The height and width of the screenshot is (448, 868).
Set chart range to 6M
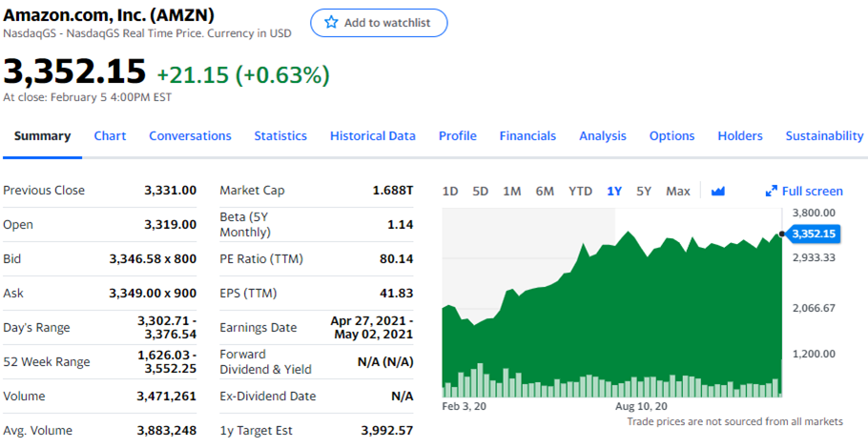point(545,192)
